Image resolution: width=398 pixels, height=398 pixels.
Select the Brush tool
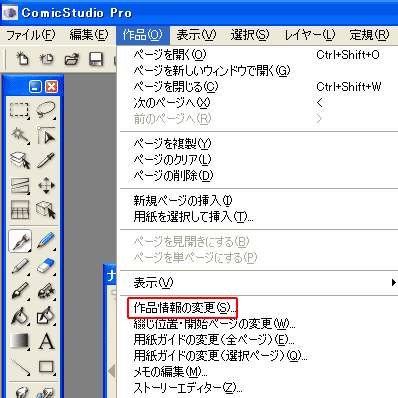tap(20, 291)
